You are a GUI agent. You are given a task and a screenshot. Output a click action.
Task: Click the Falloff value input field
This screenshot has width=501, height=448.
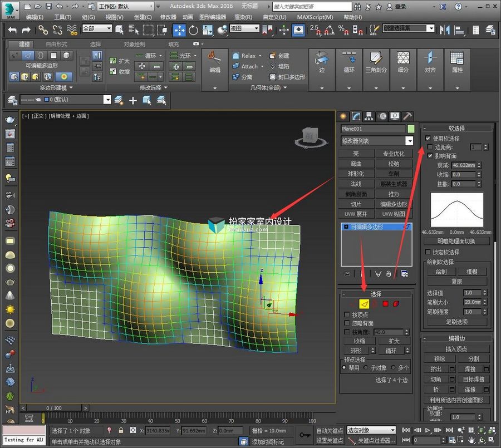tap(463, 165)
